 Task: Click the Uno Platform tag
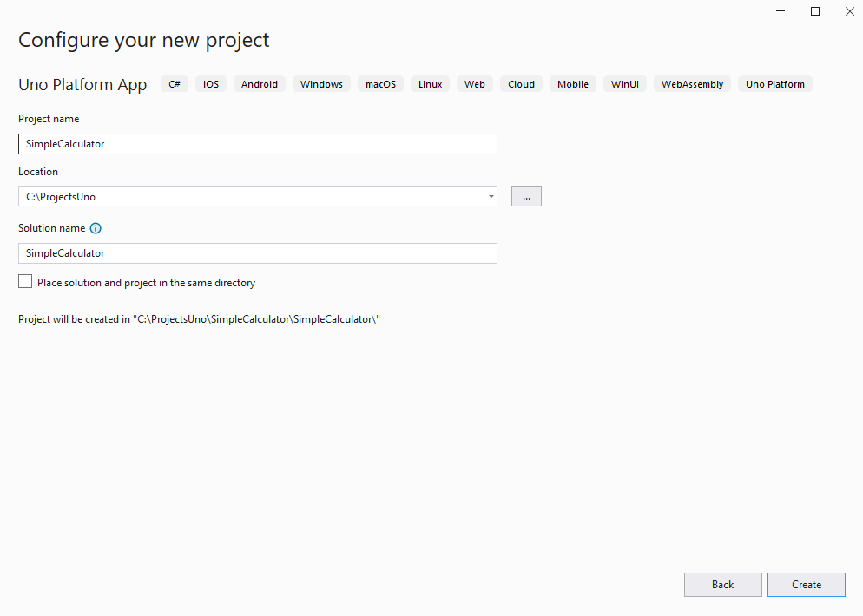click(x=774, y=84)
